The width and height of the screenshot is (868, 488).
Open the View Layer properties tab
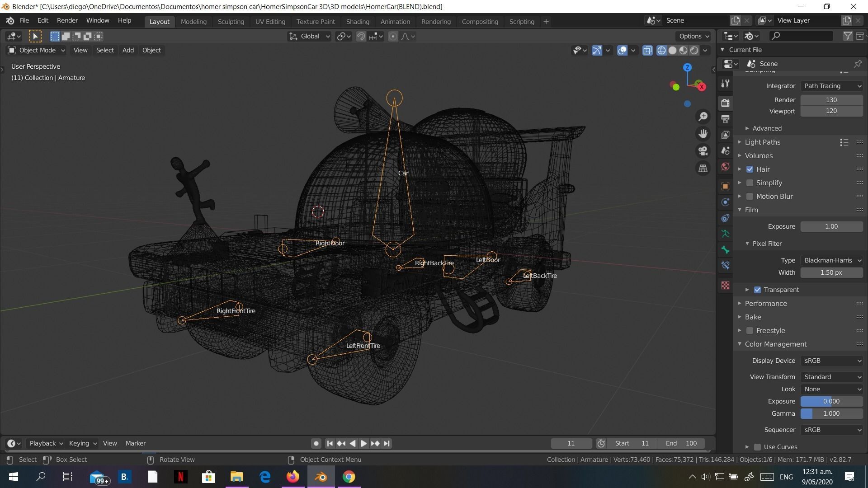point(725,135)
